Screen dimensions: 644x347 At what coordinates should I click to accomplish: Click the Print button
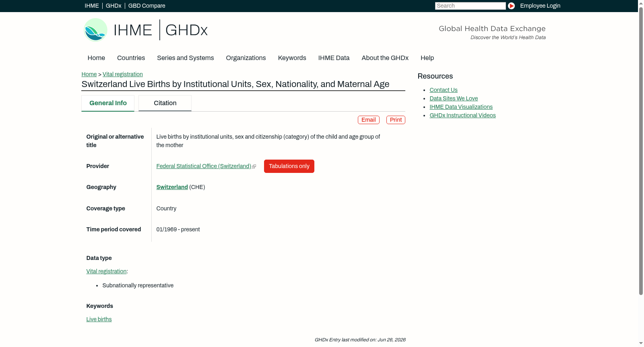point(396,120)
